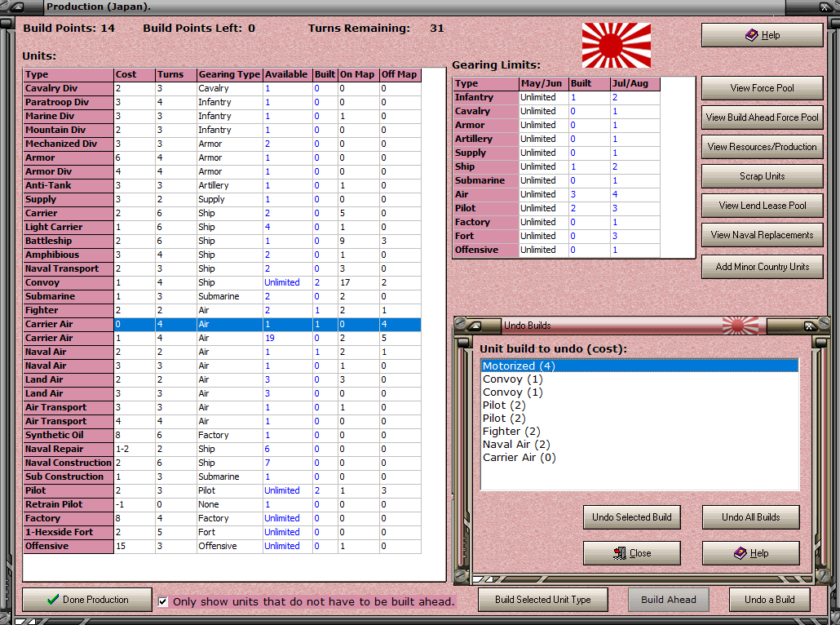
Task: Select the Cavalry Div unit row
Action: click(x=223, y=88)
